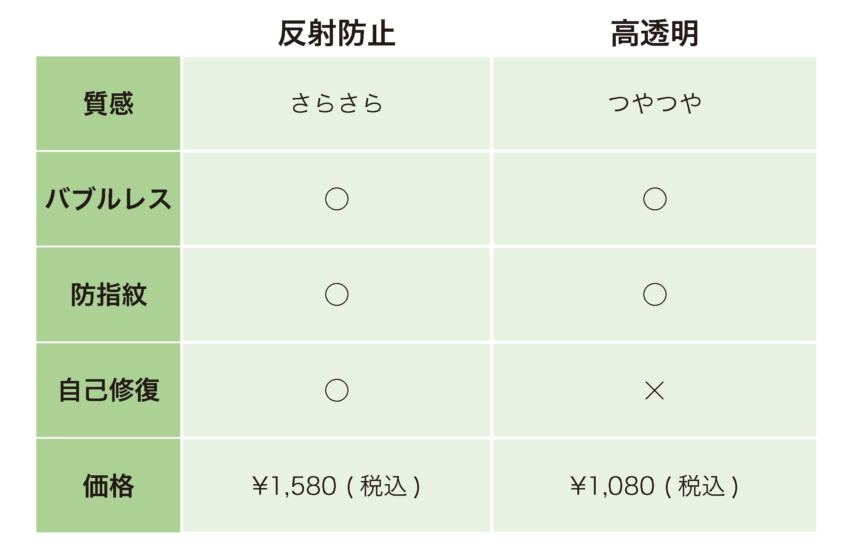Click the 自己修復 circle mark under 反射防止
Image resolution: width=850 pixels, height=555 pixels.
336,390
